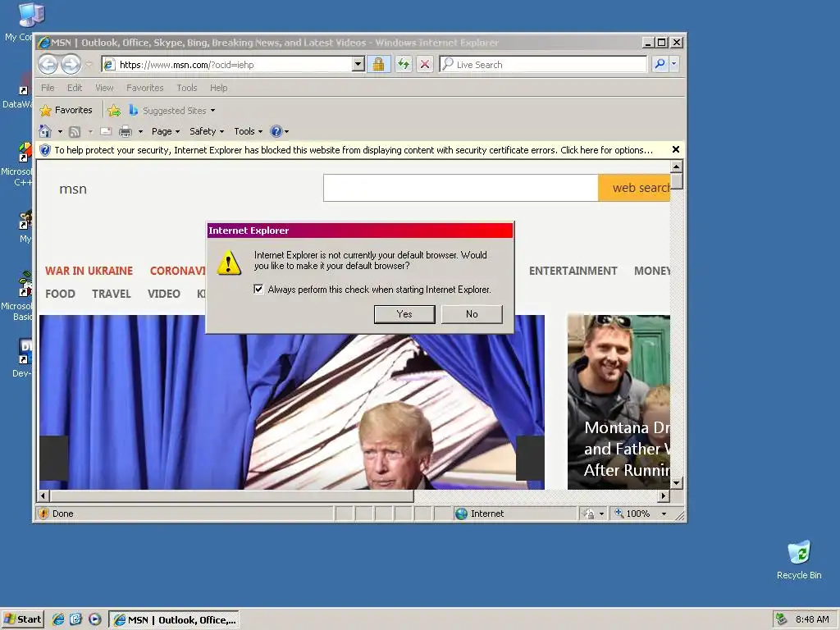Click the RSS Feeds icon
Screen dimensions: 840x630
pos(75,131)
